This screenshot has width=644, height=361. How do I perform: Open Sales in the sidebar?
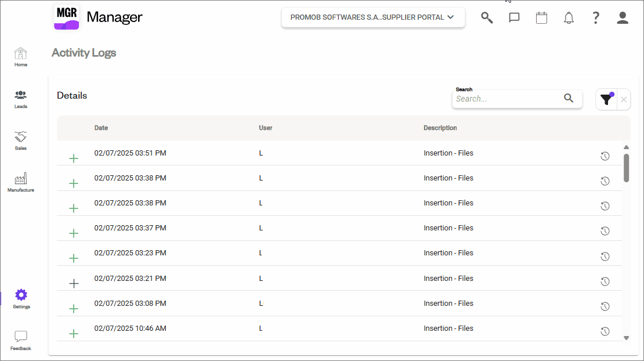[x=21, y=140]
